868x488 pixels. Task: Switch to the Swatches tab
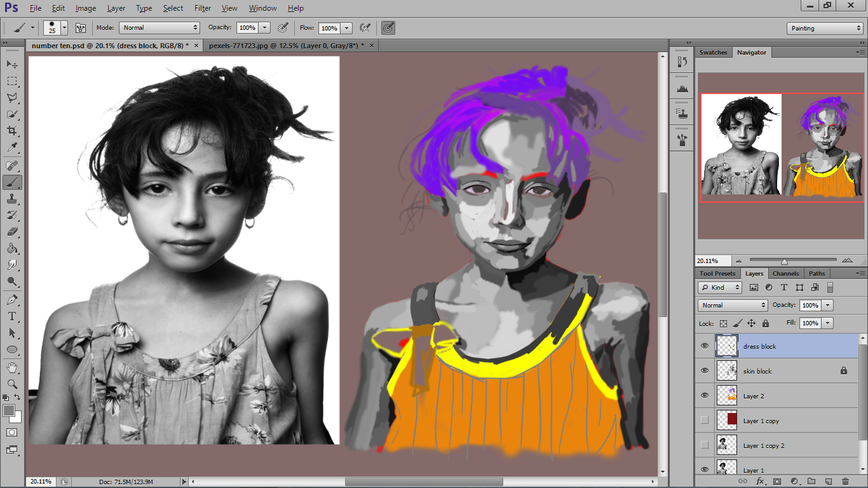(x=713, y=52)
